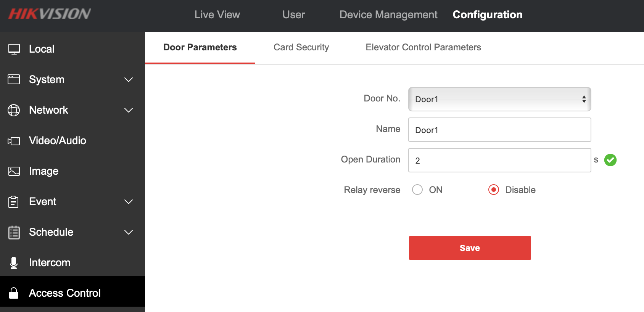This screenshot has width=644, height=312.
Task: Click the Local monitor icon in sidebar
Action: (14, 49)
